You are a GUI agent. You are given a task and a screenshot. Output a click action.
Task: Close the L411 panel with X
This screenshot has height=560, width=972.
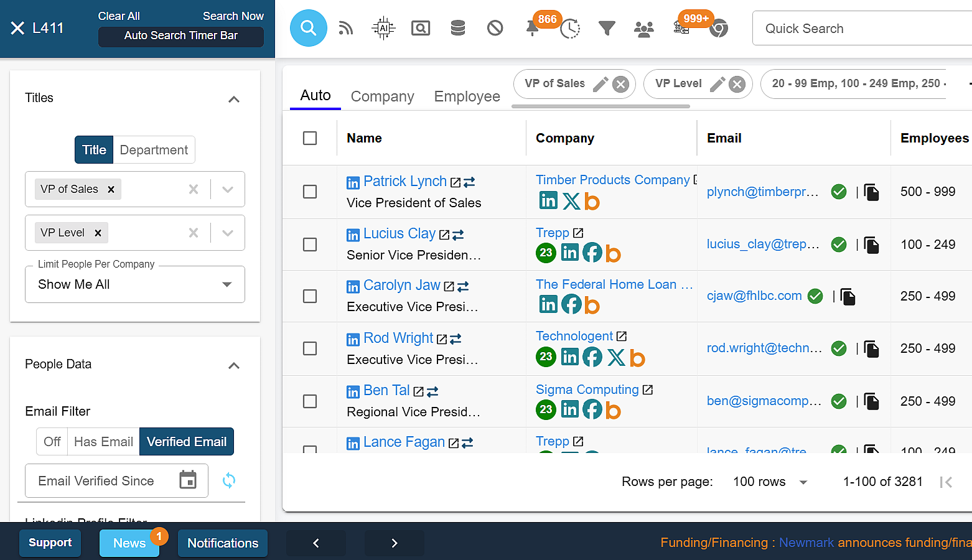tap(17, 28)
